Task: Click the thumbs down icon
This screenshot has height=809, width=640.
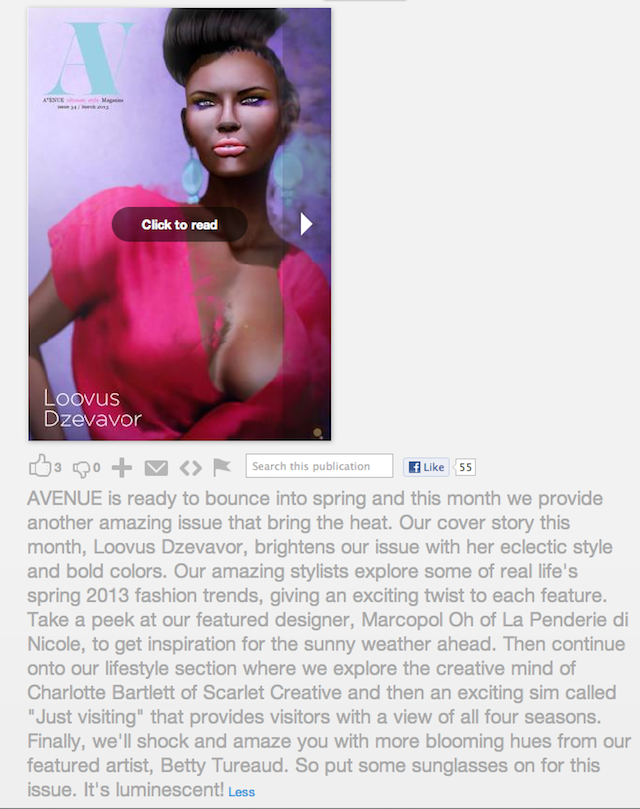Action: (x=82, y=468)
